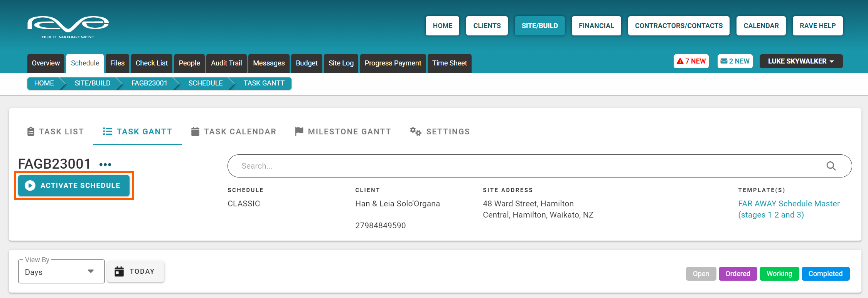Open the Check List tab
This screenshot has width=868, height=298.
coord(152,63)
